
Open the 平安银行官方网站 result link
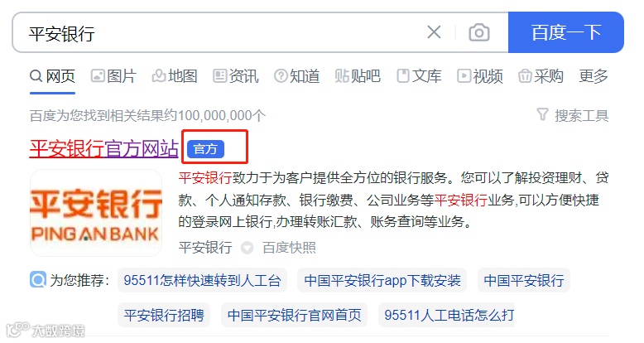tap(104, 148)
